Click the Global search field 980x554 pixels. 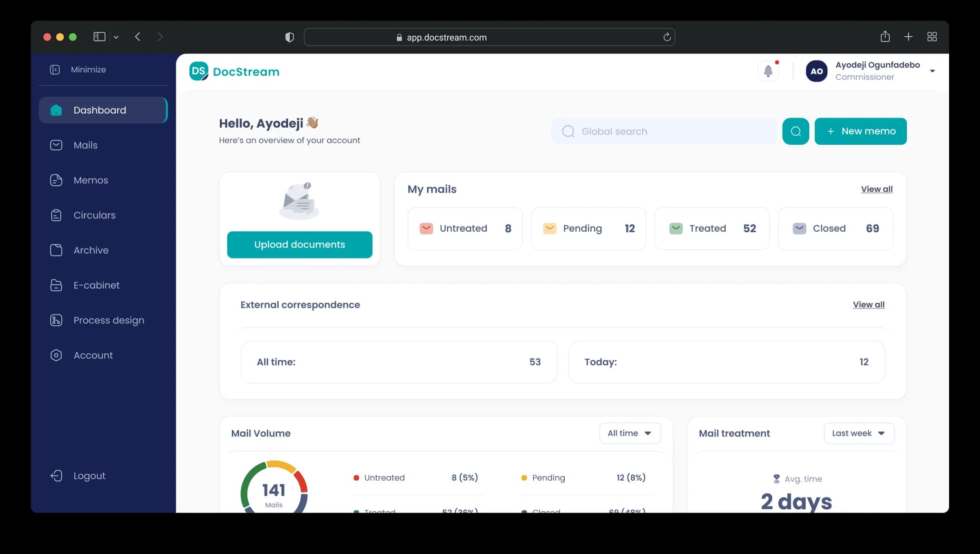pos(664,131)
